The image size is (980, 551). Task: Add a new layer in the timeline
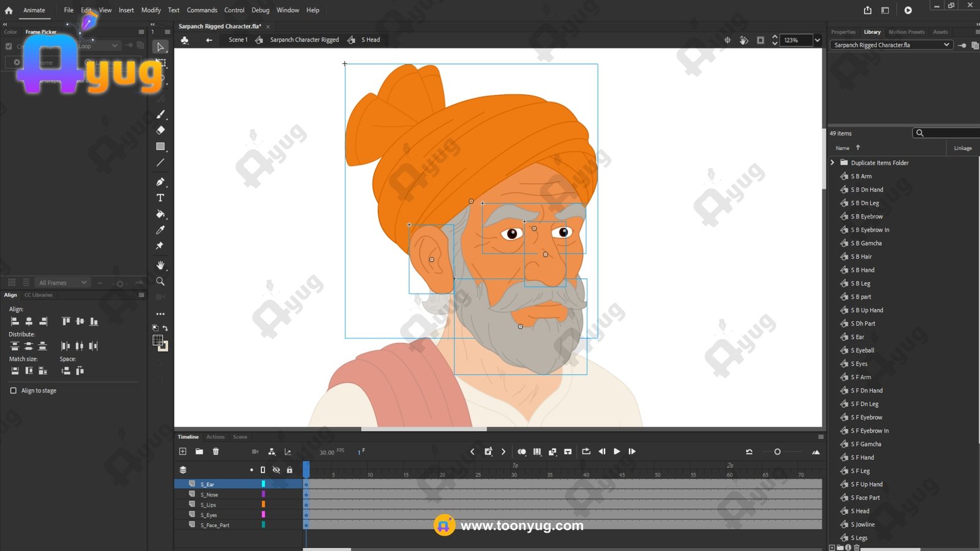coord(183,451)
